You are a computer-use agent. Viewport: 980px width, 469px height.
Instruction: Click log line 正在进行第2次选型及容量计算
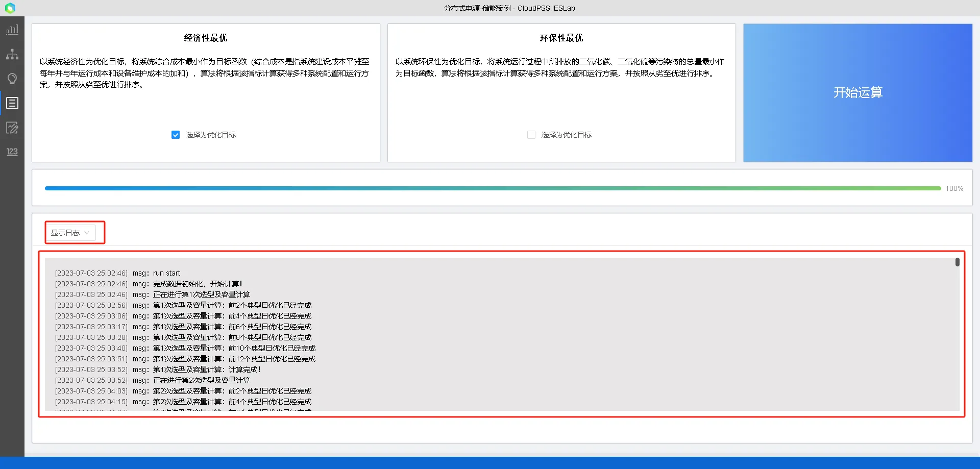tap(153, 380)
